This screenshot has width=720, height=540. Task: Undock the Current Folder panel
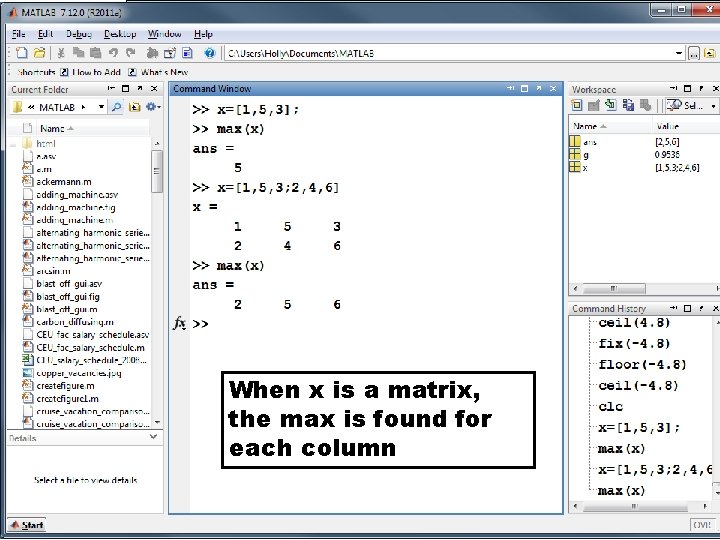(140, 89)
